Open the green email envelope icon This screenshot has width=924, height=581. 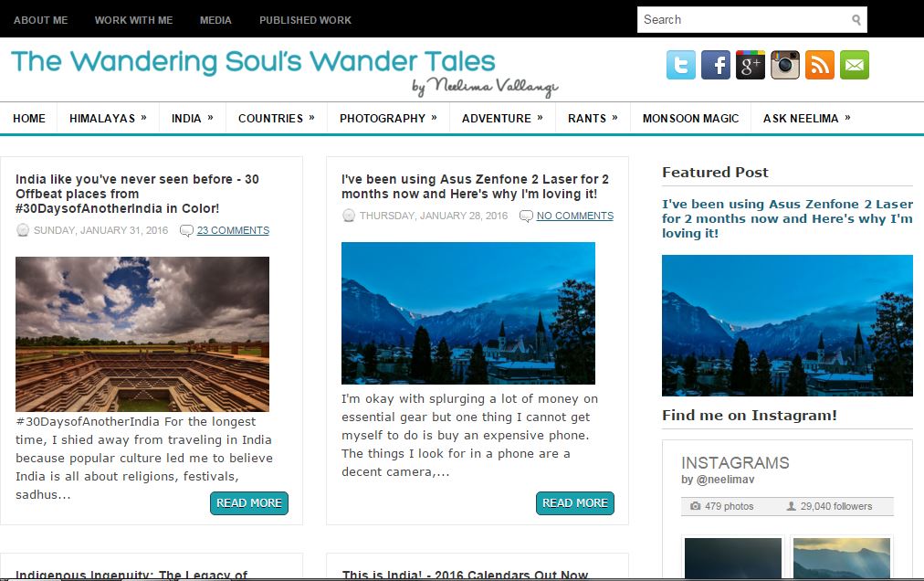click(855, 65)
